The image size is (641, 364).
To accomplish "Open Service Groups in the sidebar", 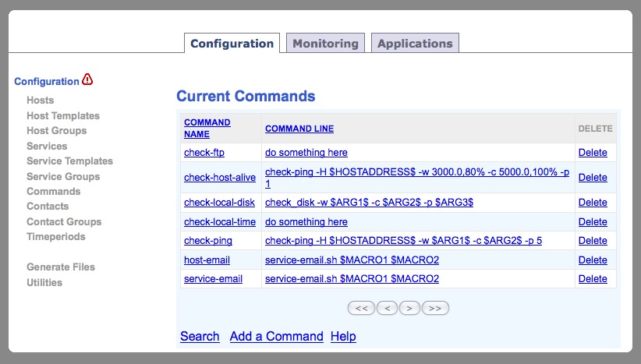I will coord(63,176).
